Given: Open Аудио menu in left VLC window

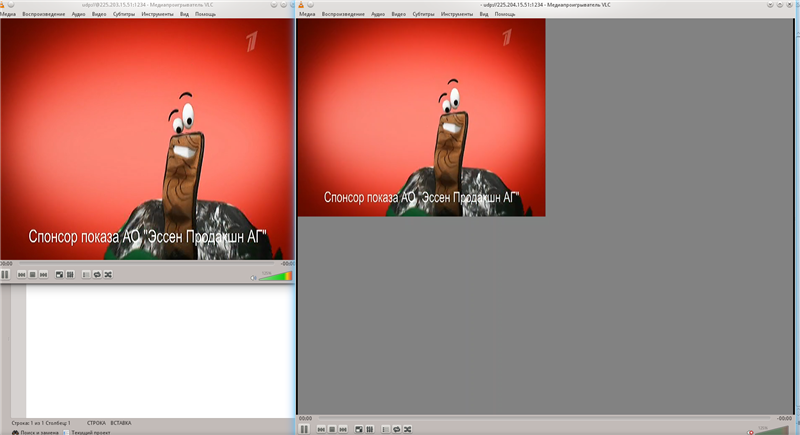Looking at the screenshot, I should point(79,14).
